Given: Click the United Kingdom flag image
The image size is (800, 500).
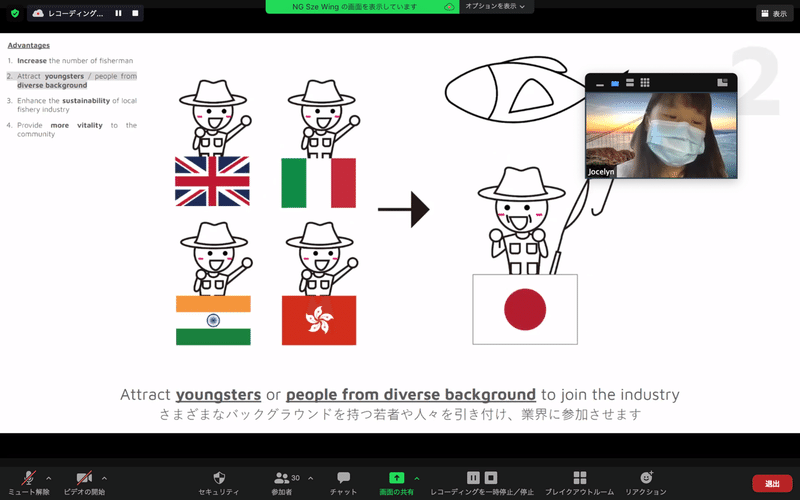Looking at the screenshot, I should [212, 181].
